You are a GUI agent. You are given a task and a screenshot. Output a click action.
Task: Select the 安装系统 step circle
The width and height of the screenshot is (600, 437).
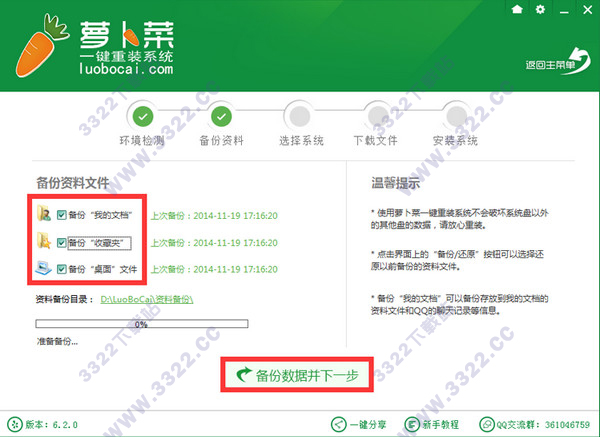pyautogui.click(x=457, y=116)
